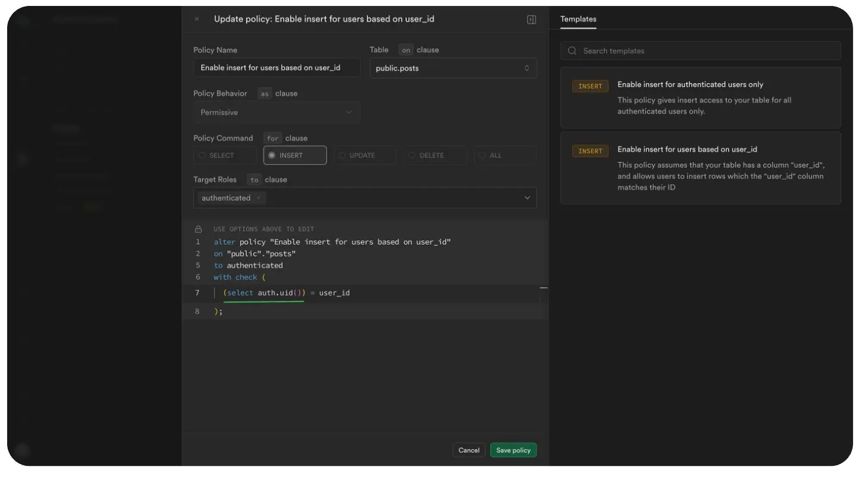
Task: Edit the Policy Name field
Action: coord(277,68)
